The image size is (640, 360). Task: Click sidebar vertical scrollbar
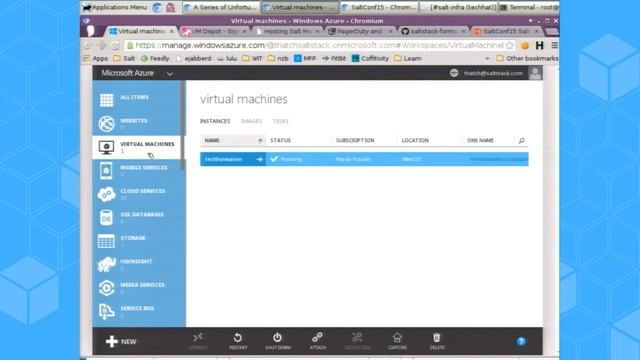(183, 125)
